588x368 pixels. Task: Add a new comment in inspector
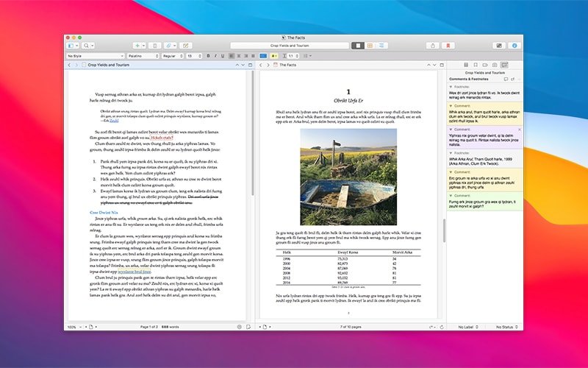point(506,79)
